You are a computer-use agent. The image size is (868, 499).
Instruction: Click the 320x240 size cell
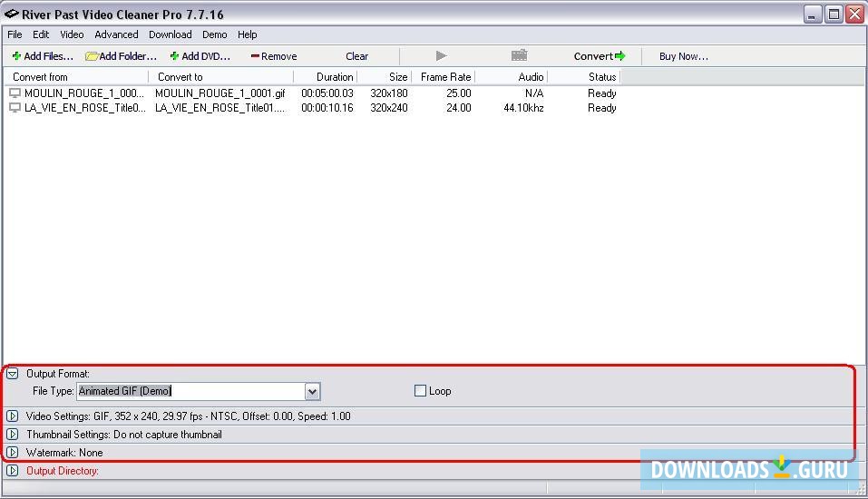point(388,107)
